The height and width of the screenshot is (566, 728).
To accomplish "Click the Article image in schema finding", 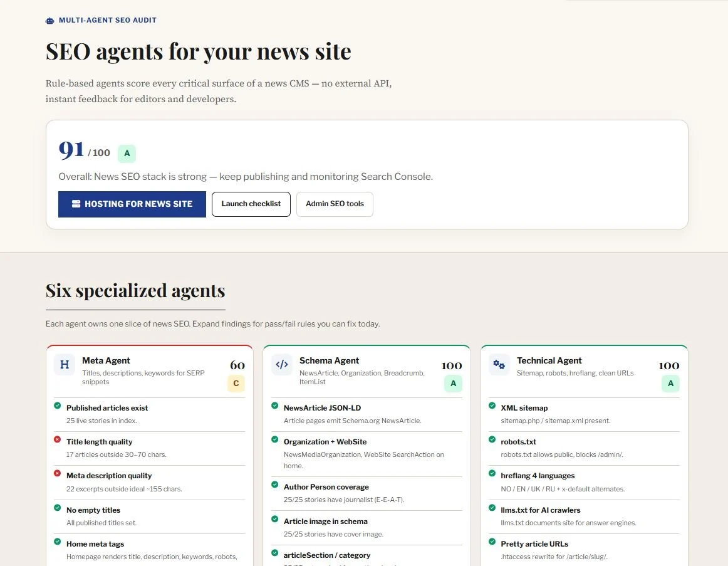I will click(325, 521).
